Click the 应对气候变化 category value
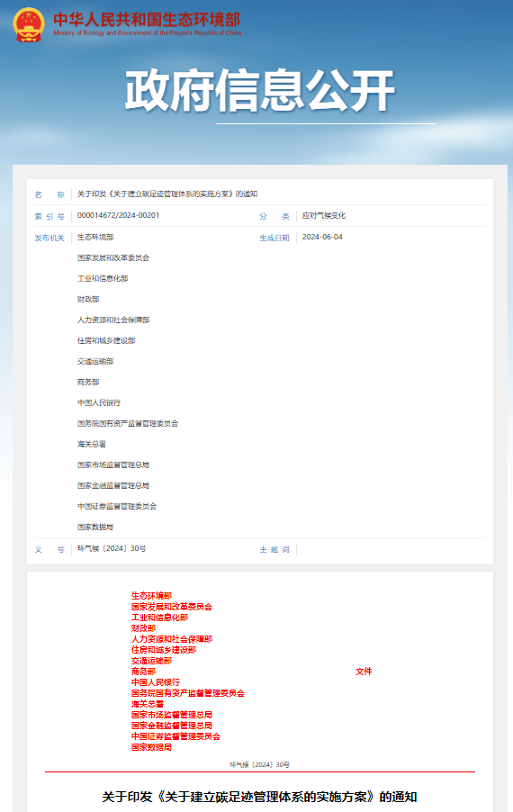 click(323, 215)
